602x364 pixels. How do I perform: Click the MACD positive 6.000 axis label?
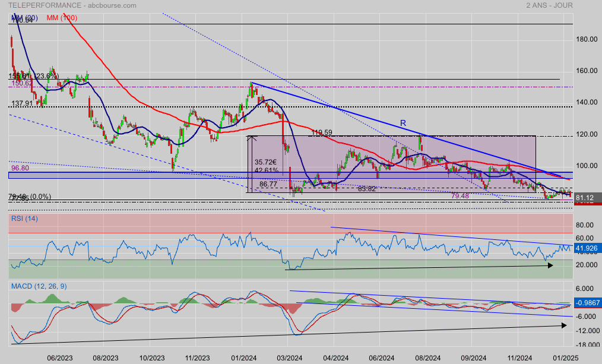[x=585, y=289]
